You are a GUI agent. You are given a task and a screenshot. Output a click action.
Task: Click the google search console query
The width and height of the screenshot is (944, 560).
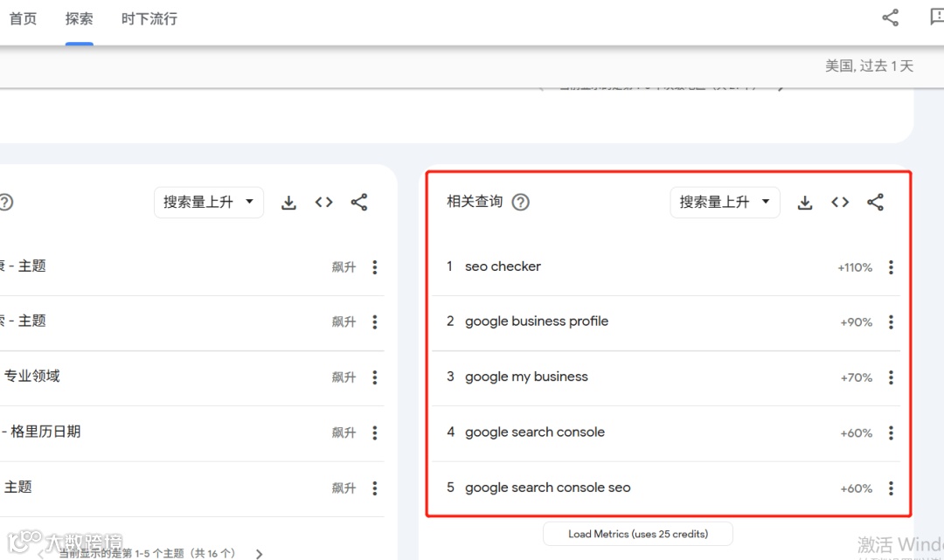point(535,432)
